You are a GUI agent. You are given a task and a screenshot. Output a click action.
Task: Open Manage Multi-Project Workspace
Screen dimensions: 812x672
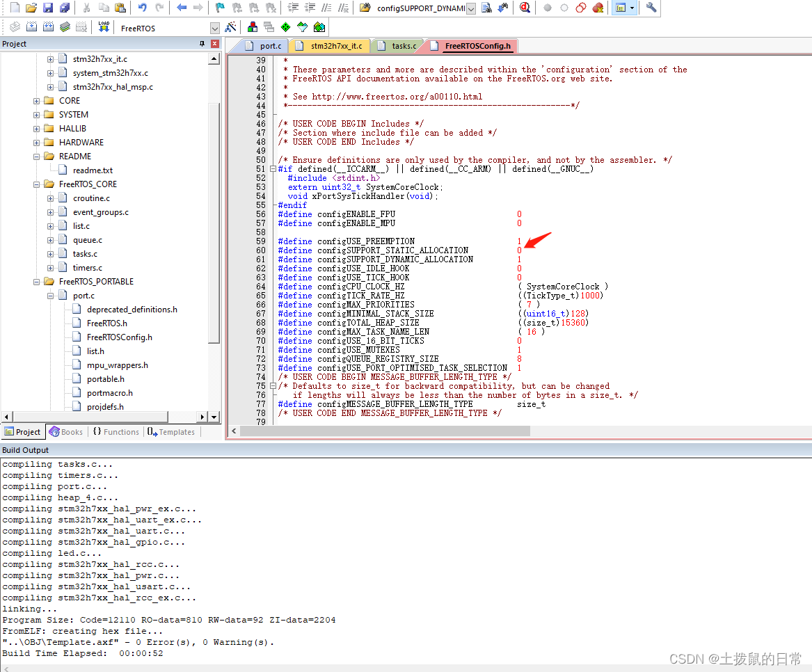(269, 27)
